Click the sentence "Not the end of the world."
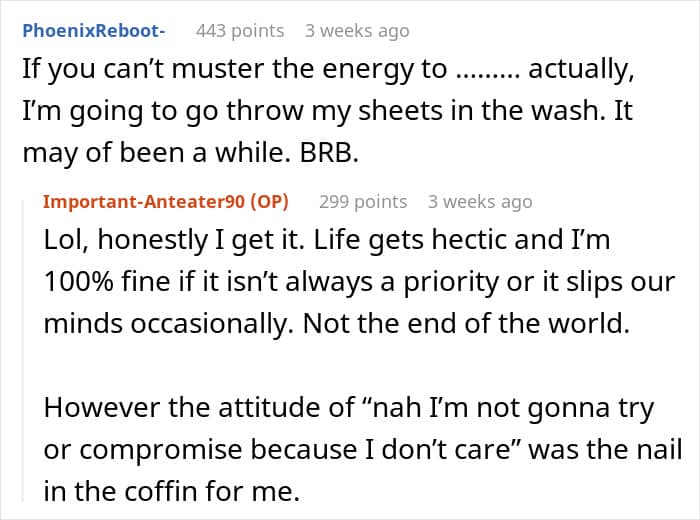Image resolution: width=700 pixels, height=520 pixels. [467, 324]
